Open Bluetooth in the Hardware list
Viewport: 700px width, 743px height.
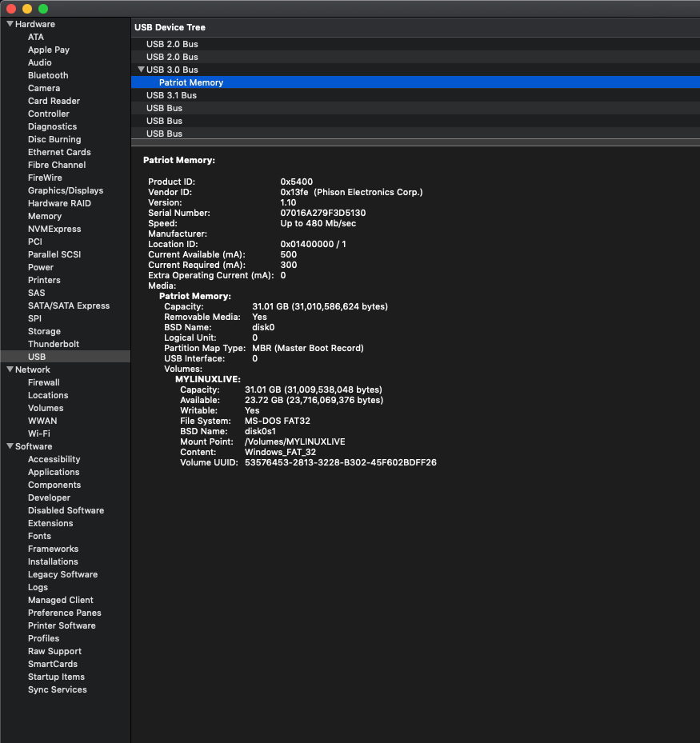pos(48,75)
